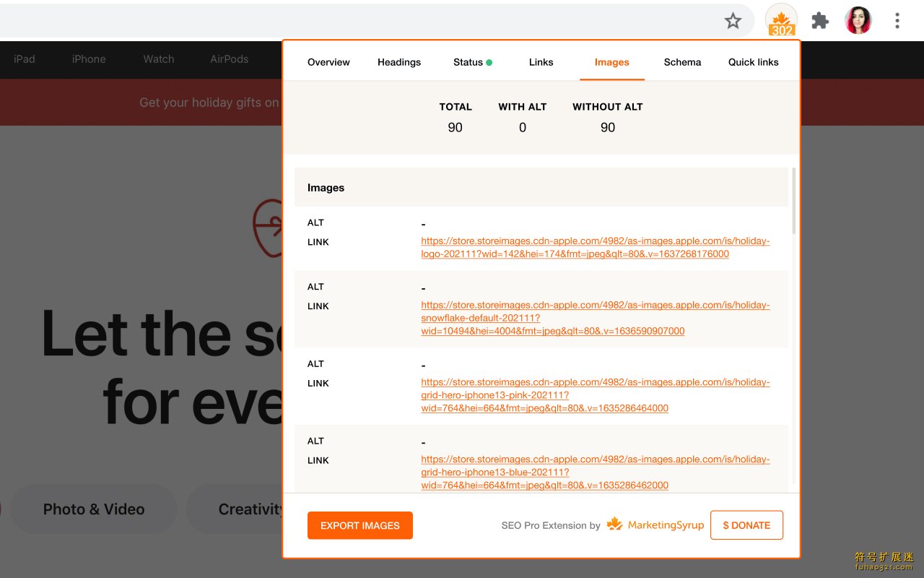Image resolution: width=924 pixels, height=578 pixels.
Task: Click the Export Images button
Action: (x=360, y=525)
